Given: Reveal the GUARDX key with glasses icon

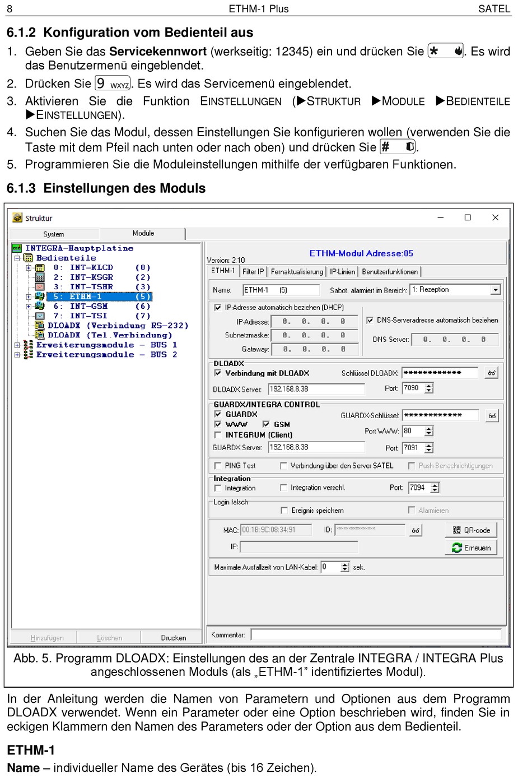Looking at the screenshot, I should point(492,415).
